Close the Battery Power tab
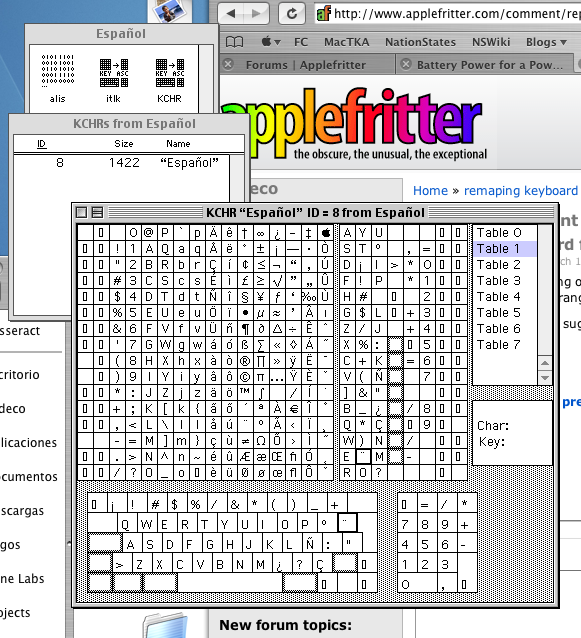This screenshot has height=638, width=581. click(x=406, y=64)
